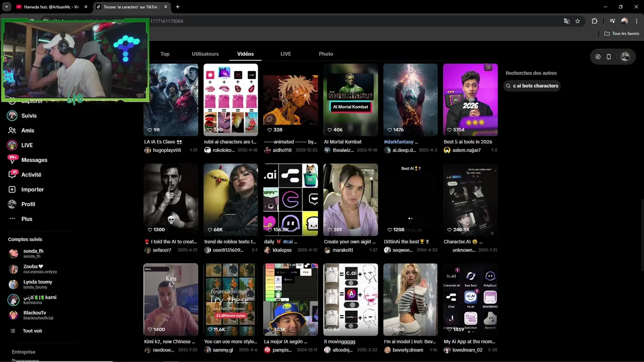Image resolution: width=644 pixels, height=362 pixels.
Task: Click Tout voir under Comptes suivis
Action: point(32,331)
